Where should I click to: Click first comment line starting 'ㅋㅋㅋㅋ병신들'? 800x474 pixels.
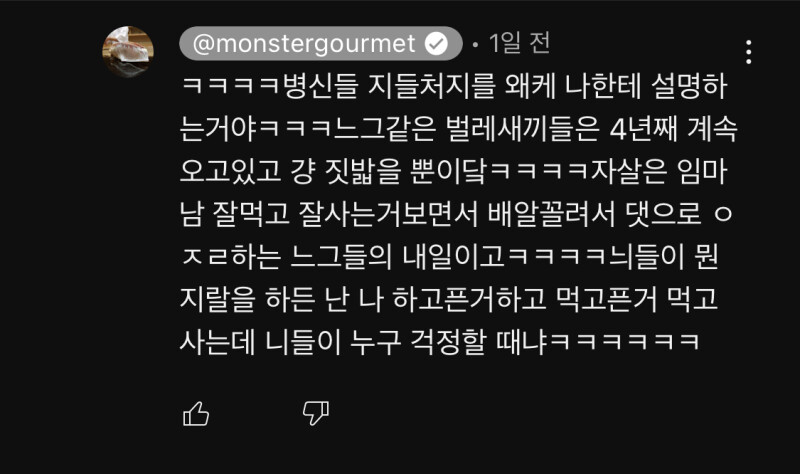454,86
